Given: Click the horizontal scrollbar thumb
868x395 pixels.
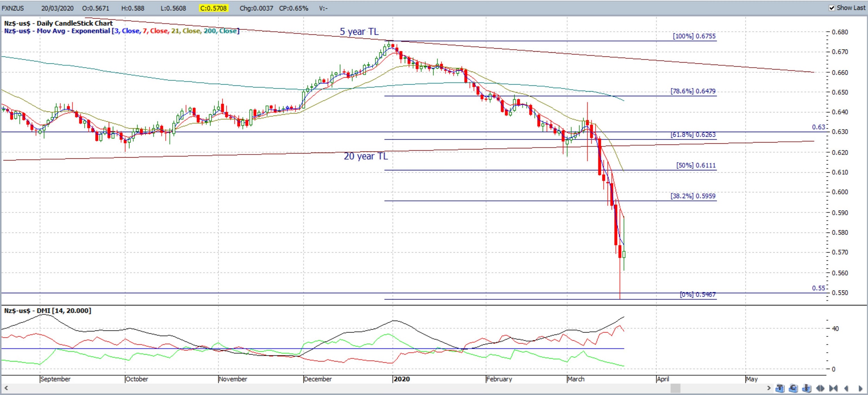Looking at the screenshot, I should [x=675, y=388].
